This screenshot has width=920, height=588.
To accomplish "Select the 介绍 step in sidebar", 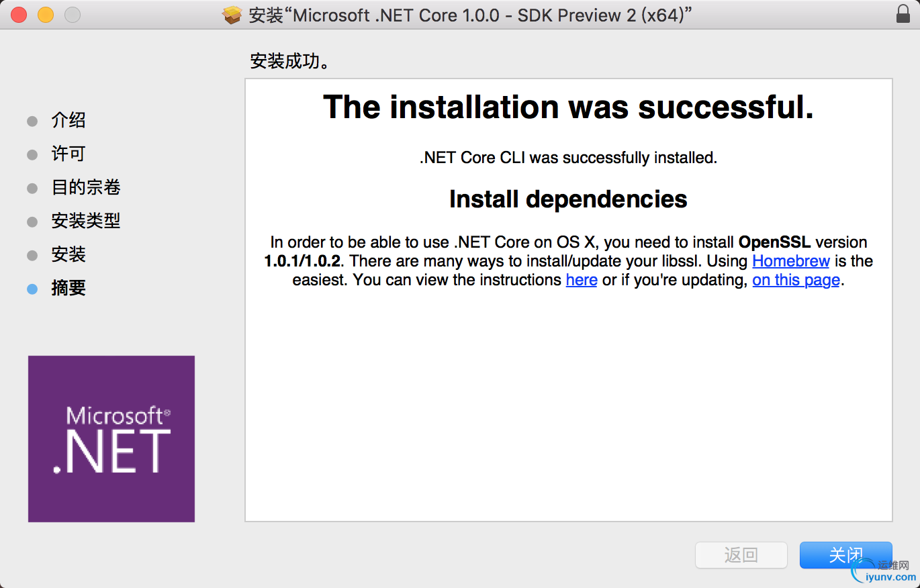I will tap(68, 121).
